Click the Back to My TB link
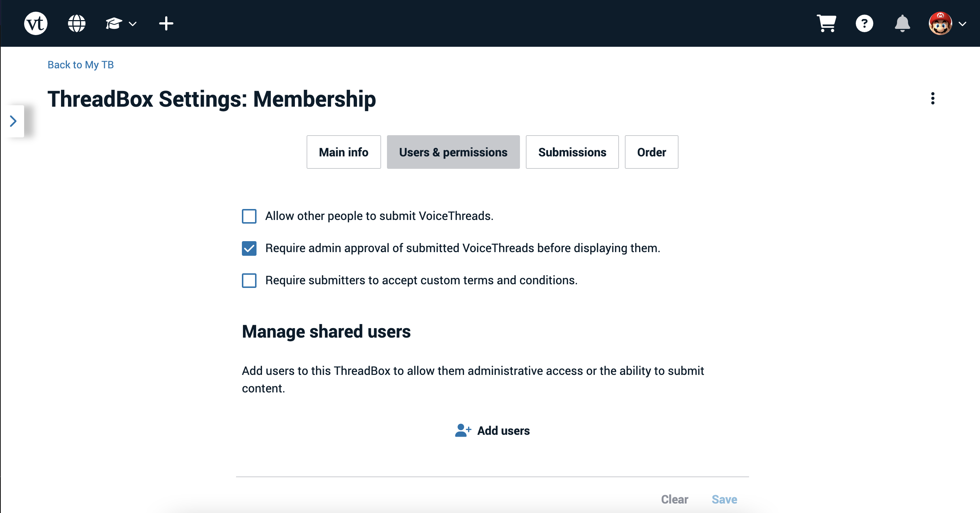Image resolution: width=980 pixels, height=513 pixels. pos(82,65)
